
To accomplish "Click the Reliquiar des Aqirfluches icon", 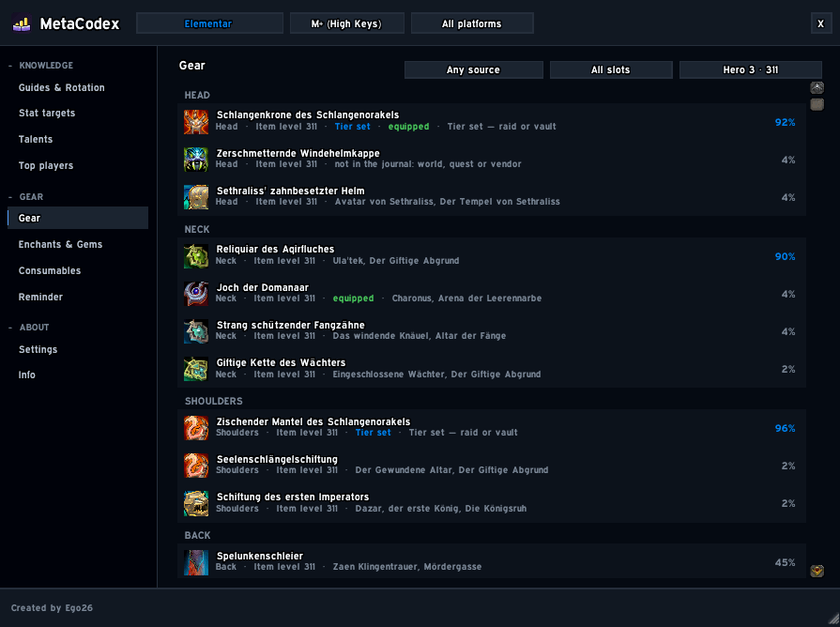I will click(196, 256).
